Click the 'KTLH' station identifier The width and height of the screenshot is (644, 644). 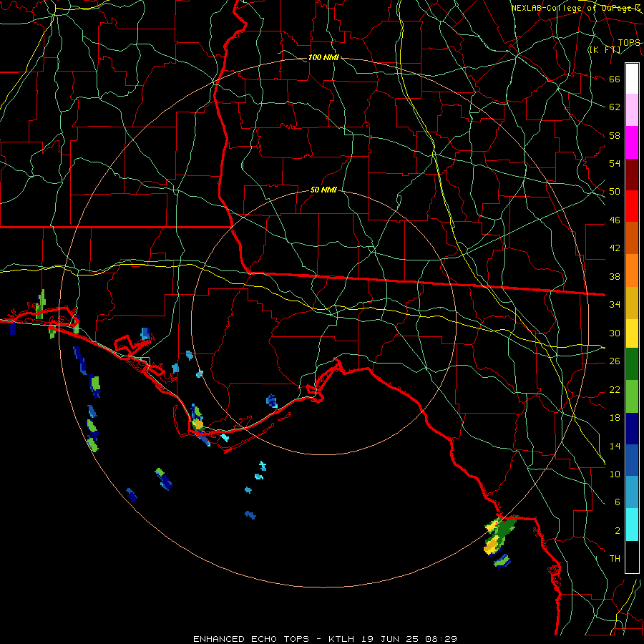tap(341, 639)
